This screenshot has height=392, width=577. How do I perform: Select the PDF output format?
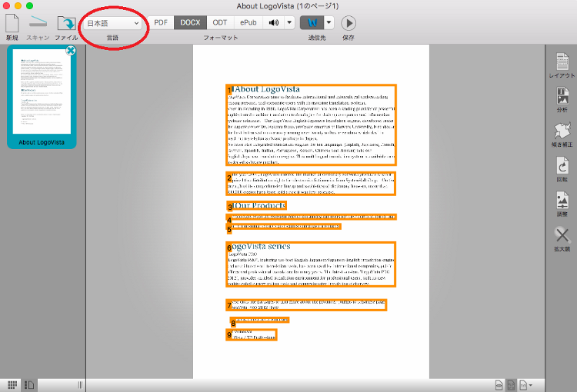[161, 22]
